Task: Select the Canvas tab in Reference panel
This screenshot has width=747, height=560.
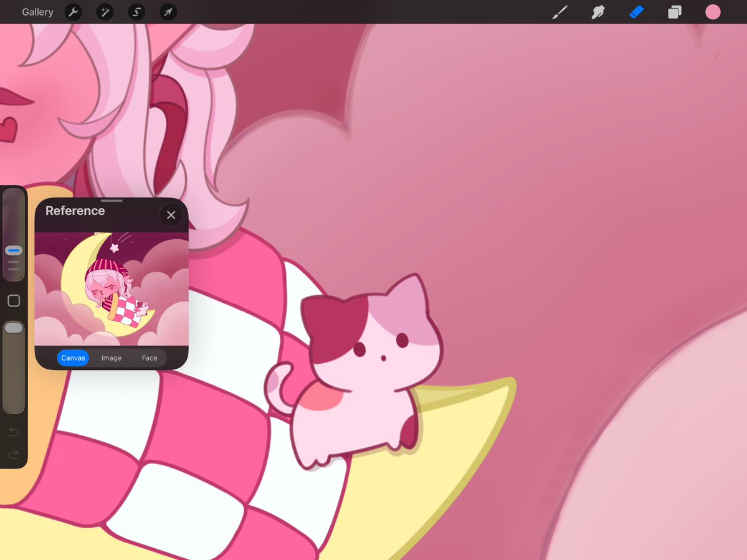Action: point(73,358)
